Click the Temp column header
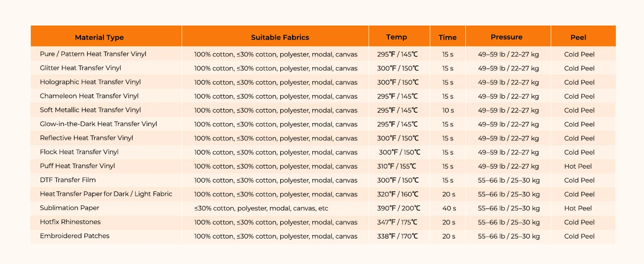 [x=396, y=37]
